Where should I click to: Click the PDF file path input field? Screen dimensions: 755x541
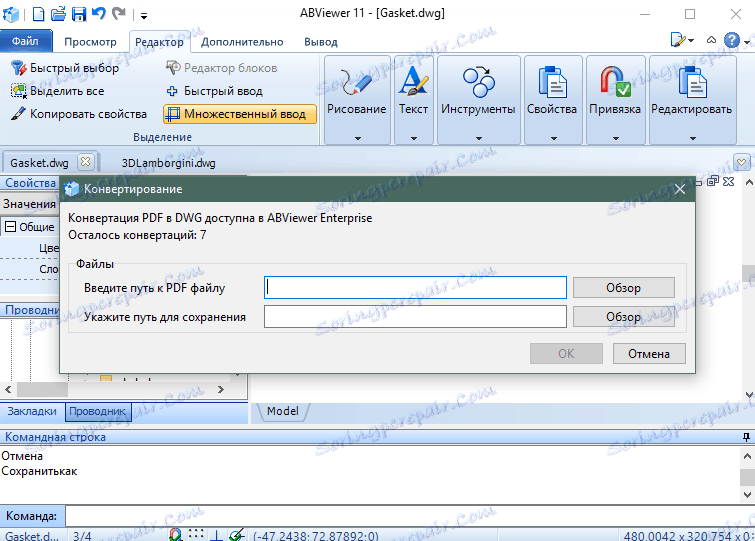(415, 287)
